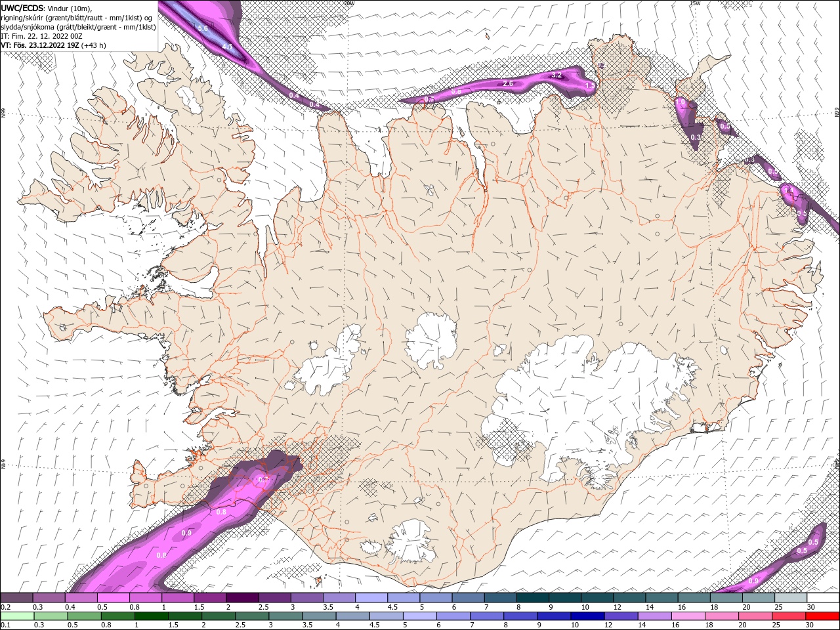840x630 pixels.
Task: Click upper-scale mauve swatch between 0.2 and 0.3
Action: pyautogui.click(x=17, y=598)
